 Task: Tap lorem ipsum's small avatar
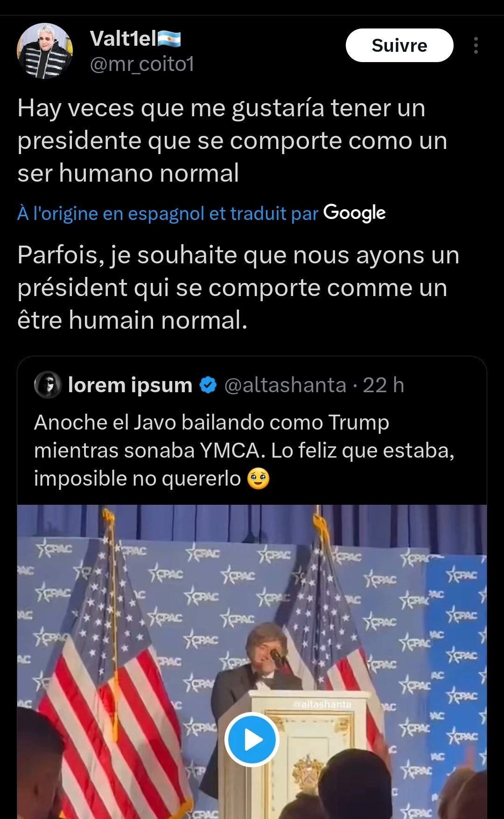click(x=48, y=385)
